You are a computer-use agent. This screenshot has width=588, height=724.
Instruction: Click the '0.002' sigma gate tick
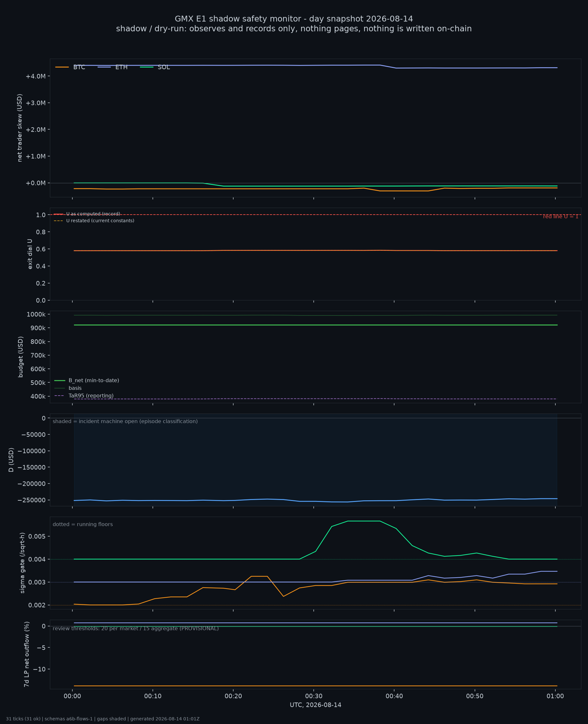pos(36,605)
